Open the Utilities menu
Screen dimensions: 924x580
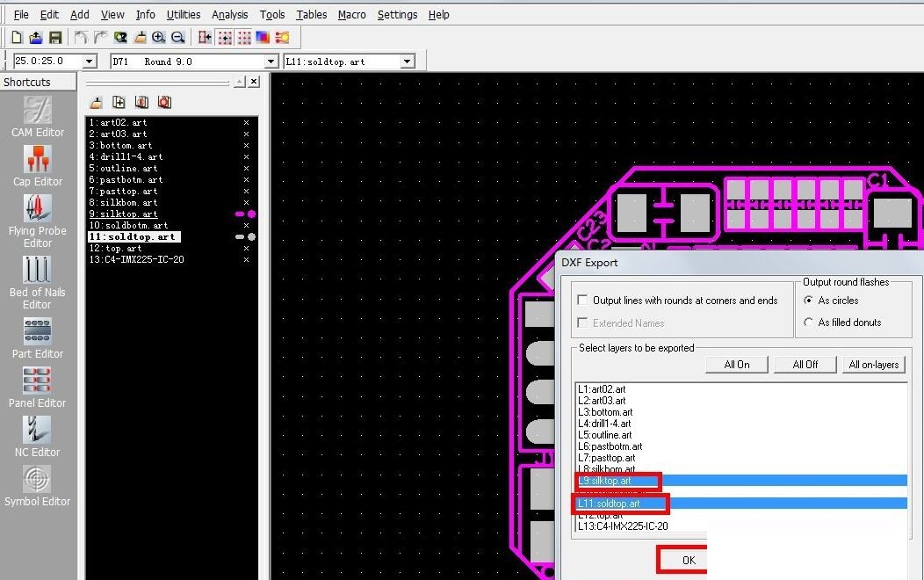184,15
